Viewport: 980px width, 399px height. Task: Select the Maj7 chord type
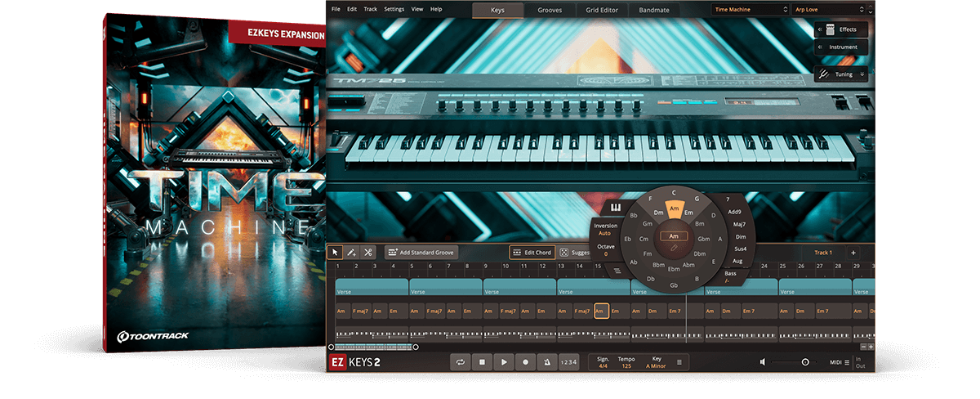(x=739, y=224)
